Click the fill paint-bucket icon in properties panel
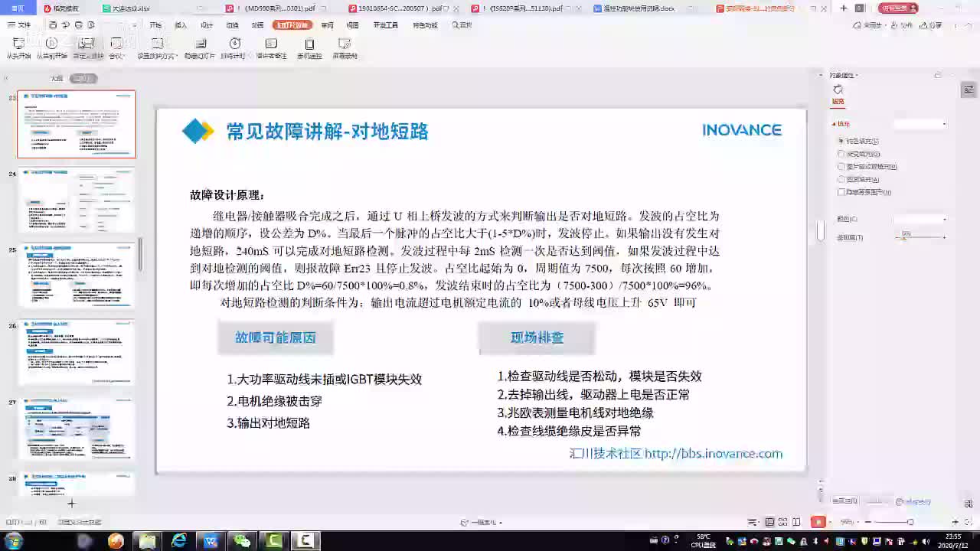The height and width of the screenshot is (551, 980). point(838,90)
